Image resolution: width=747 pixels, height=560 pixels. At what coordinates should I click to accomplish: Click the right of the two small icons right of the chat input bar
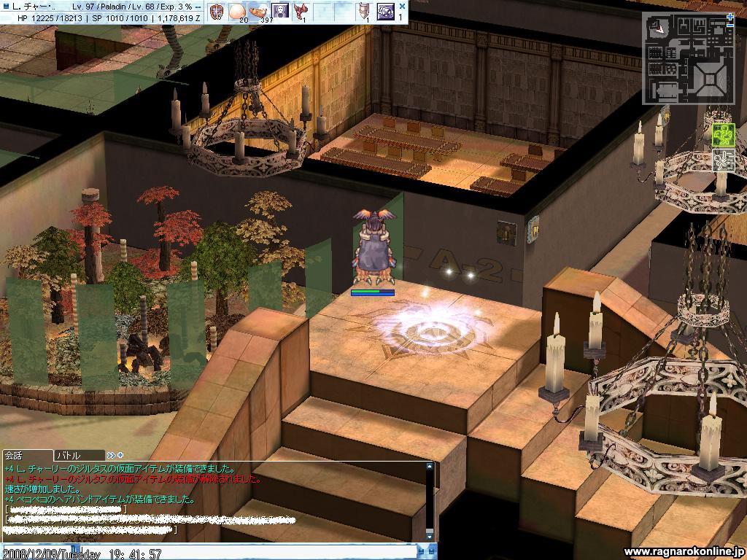pyautogui.click(x=432, y=552)
